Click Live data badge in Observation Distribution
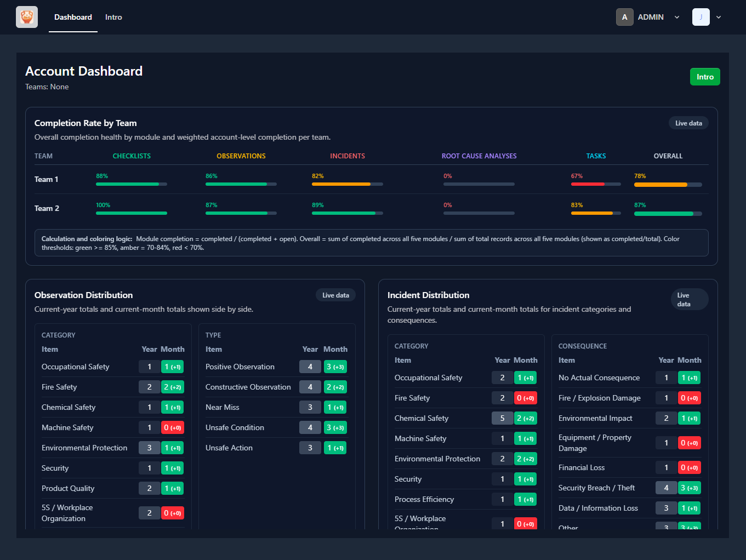The image size is (746, 560). [x=335, y=295]
